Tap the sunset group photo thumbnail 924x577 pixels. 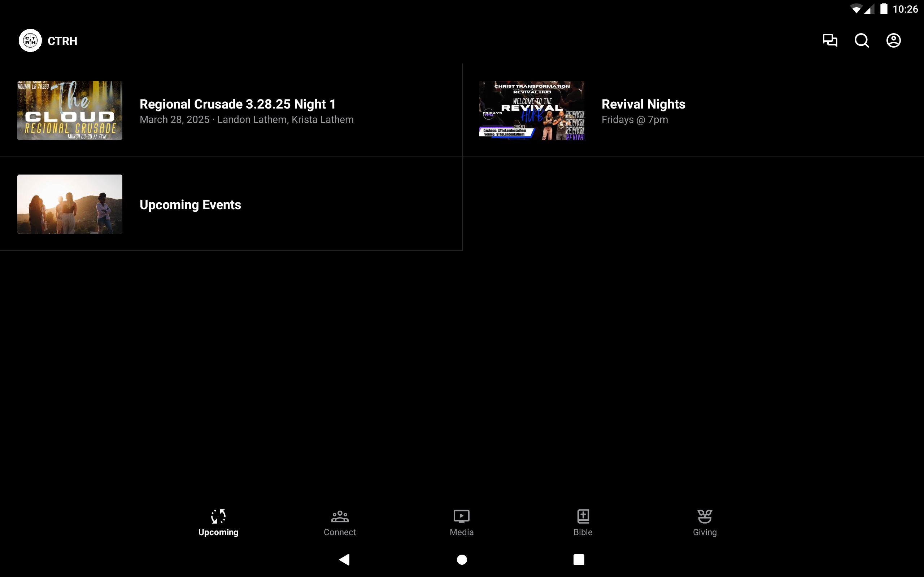(x=70, y=204)
